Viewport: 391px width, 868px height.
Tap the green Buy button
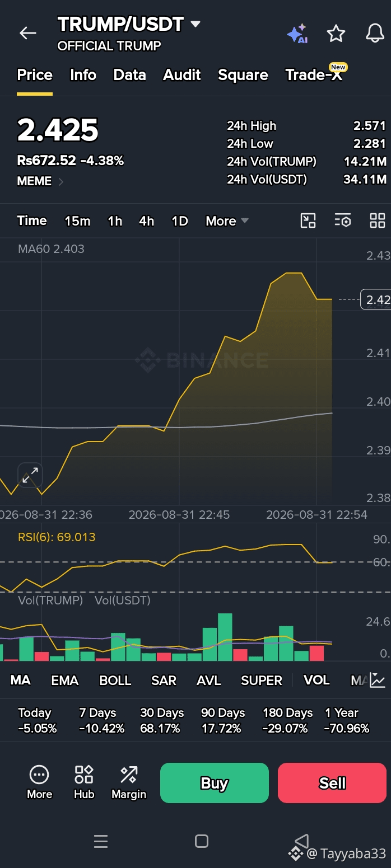coord(215,783)
